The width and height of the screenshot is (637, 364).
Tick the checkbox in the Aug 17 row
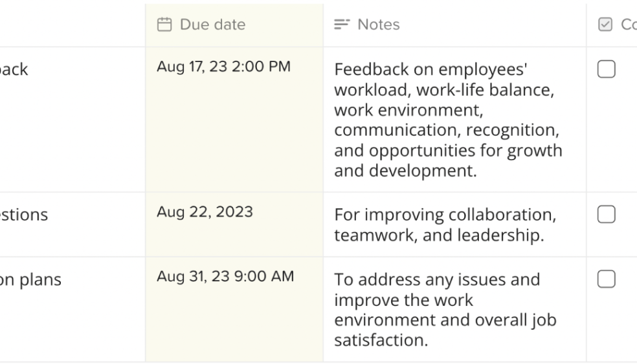click(606, 70)
